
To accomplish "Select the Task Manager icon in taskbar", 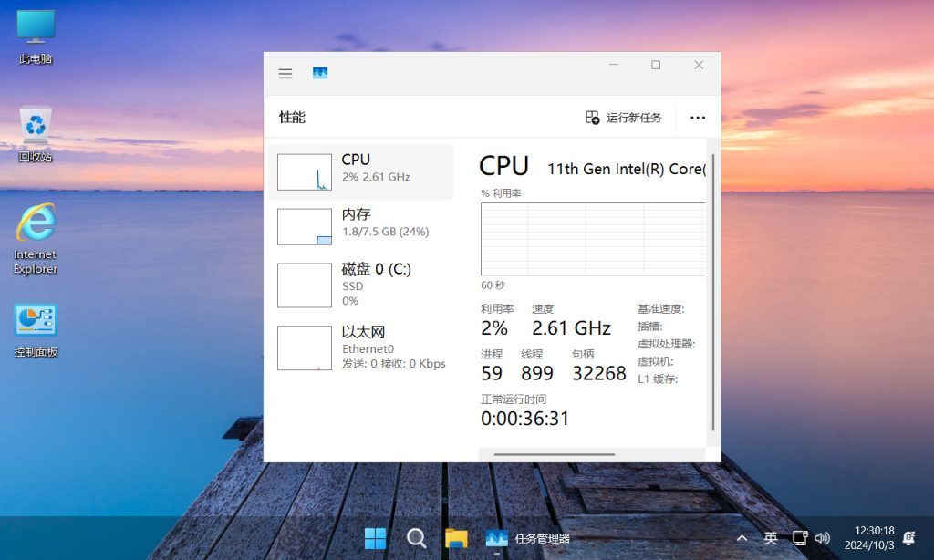I will tap(496, 538).
